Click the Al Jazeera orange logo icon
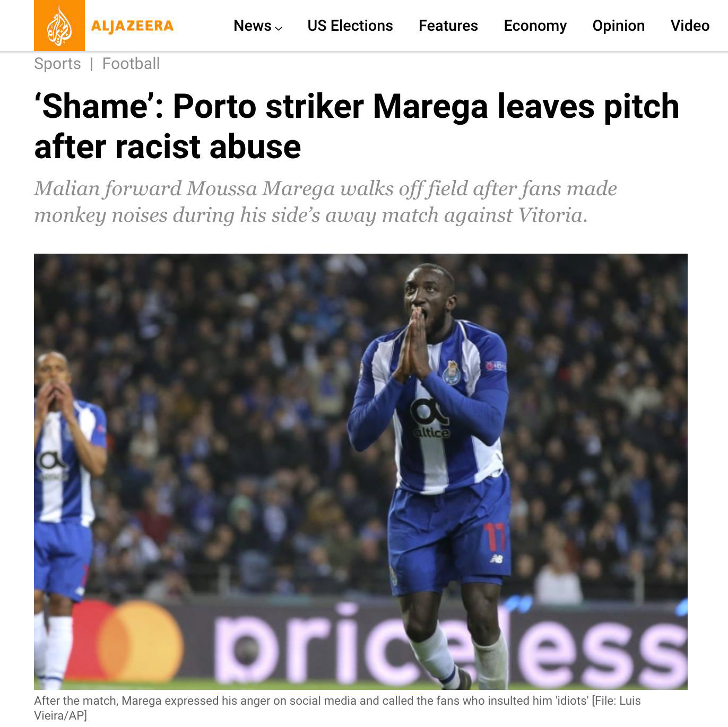The height and width of the screenshot is (727, 728). click(x=59, y=25)
